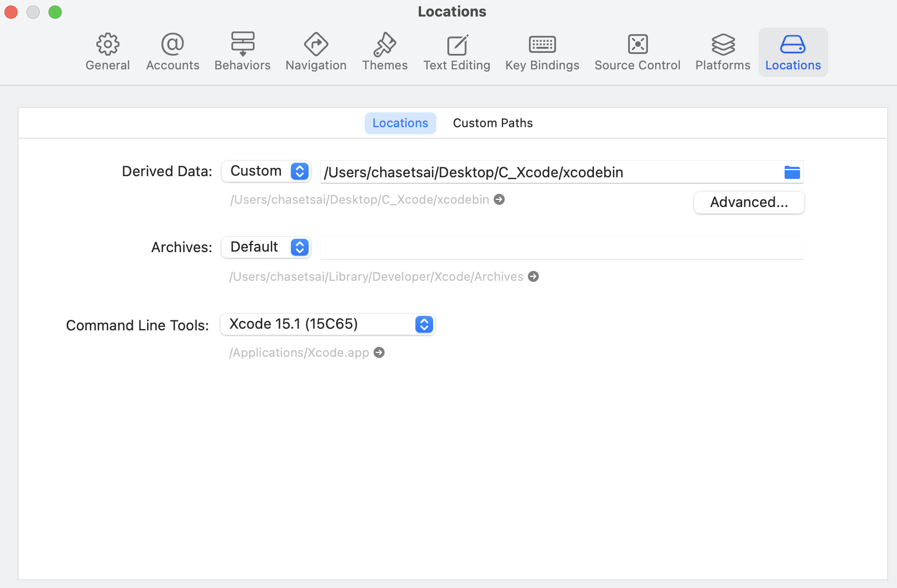Image resolution: width=897 pixels, height=588 pixels.
Task: Select the Locations toolbar pane
Action: pos(793,52)
